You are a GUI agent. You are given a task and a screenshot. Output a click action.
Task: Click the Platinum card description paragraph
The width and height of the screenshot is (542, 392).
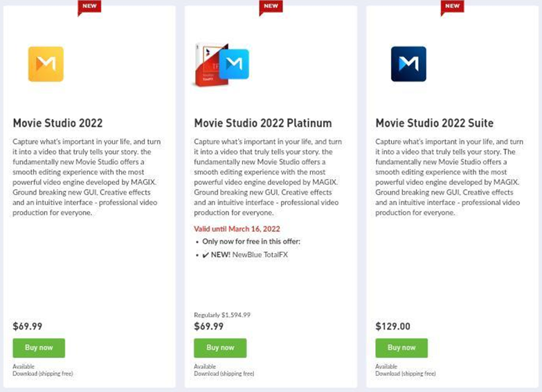(x=268, y=177)
